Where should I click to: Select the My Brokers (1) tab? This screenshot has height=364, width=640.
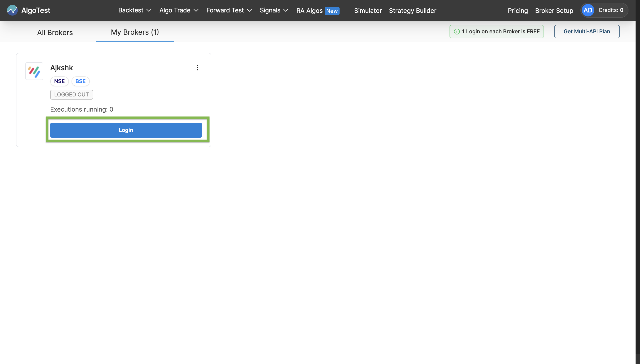point(135,32)
